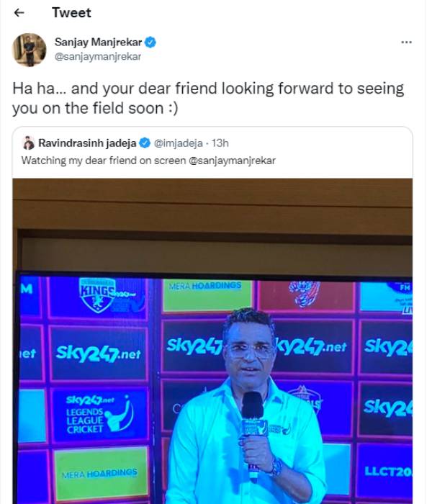Click the back arrow at top
432x504 pixels.
(19, 13)
